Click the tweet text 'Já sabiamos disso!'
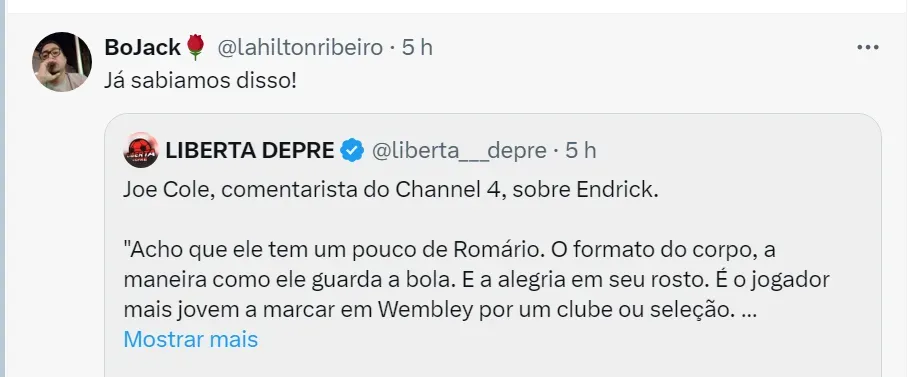 [200, 81]
